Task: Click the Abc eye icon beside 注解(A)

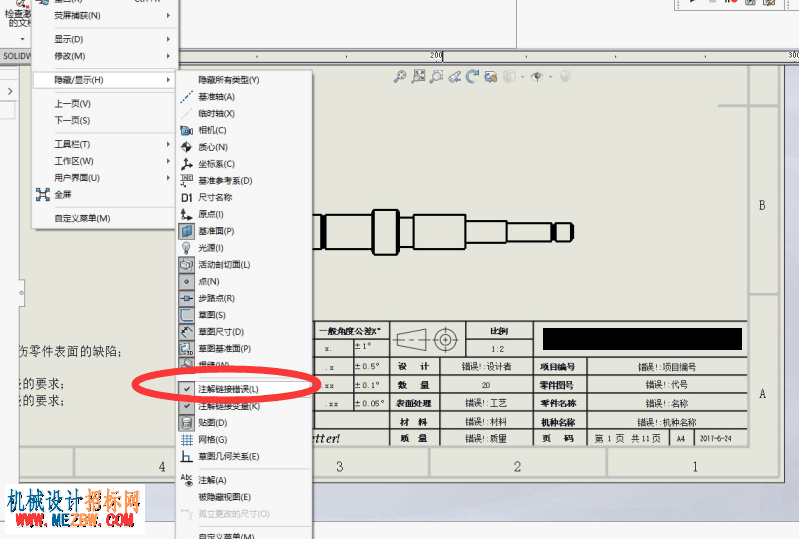Action: pos(187,480)
